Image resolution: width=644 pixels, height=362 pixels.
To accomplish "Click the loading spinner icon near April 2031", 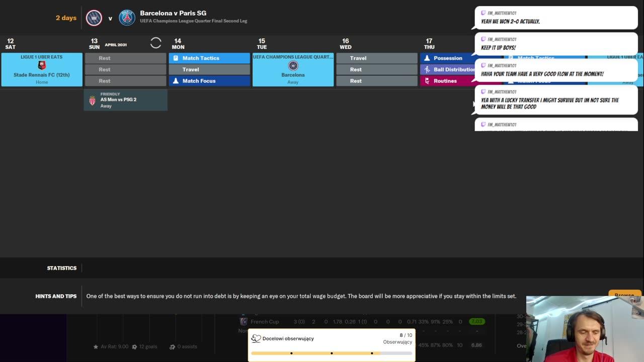I will pos(156,43).
